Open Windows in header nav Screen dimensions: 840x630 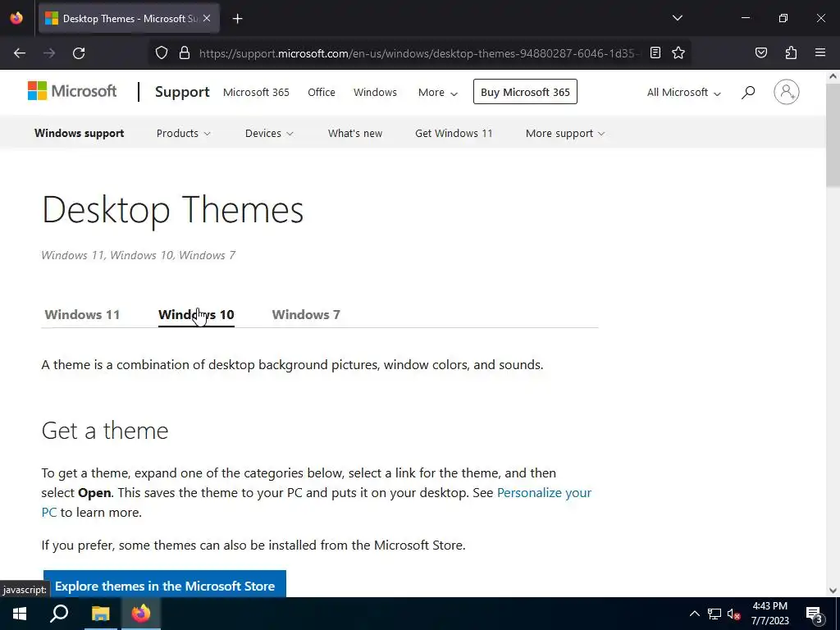click(375, 92)
